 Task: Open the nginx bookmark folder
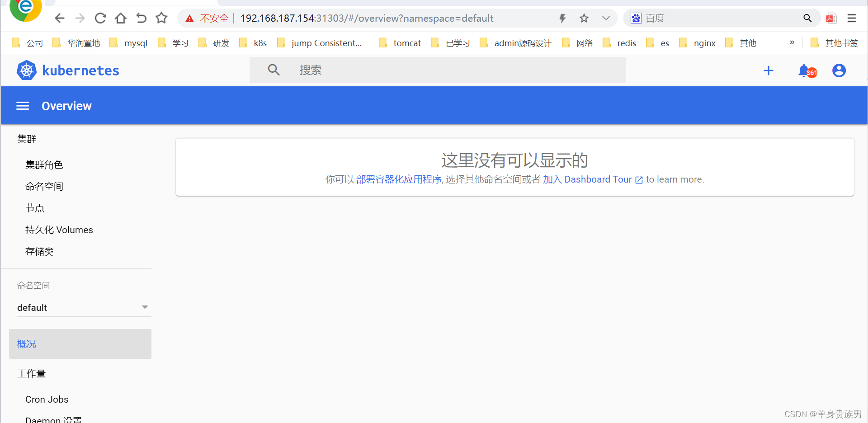697,43
